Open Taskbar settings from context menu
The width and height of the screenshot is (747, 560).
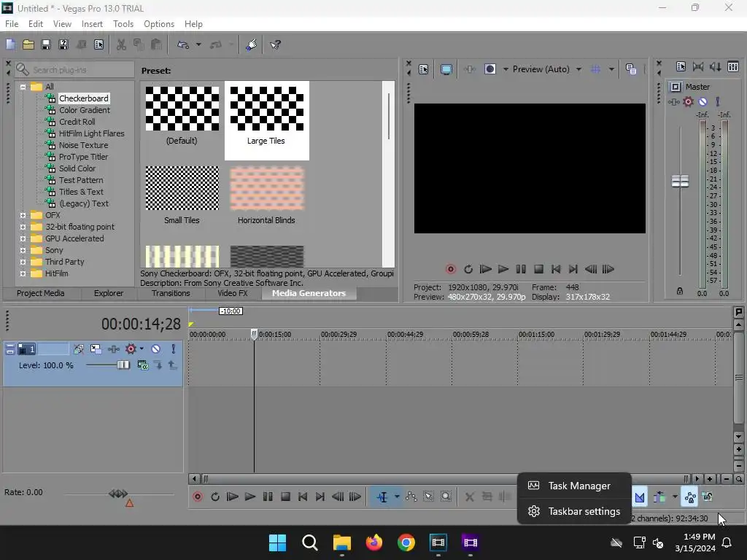click(574, 511)
